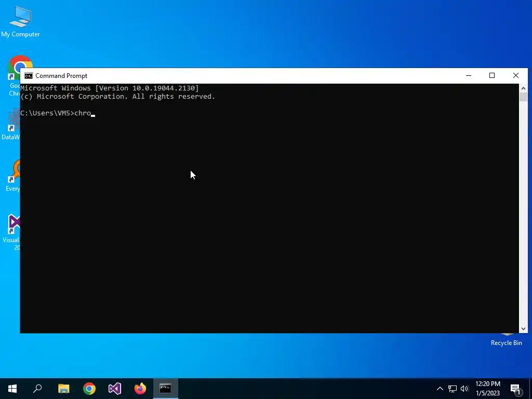The width and height of the screenshot is (532, 399).
Task: Open the volume speaker tray icon
Action: point(464,389)
